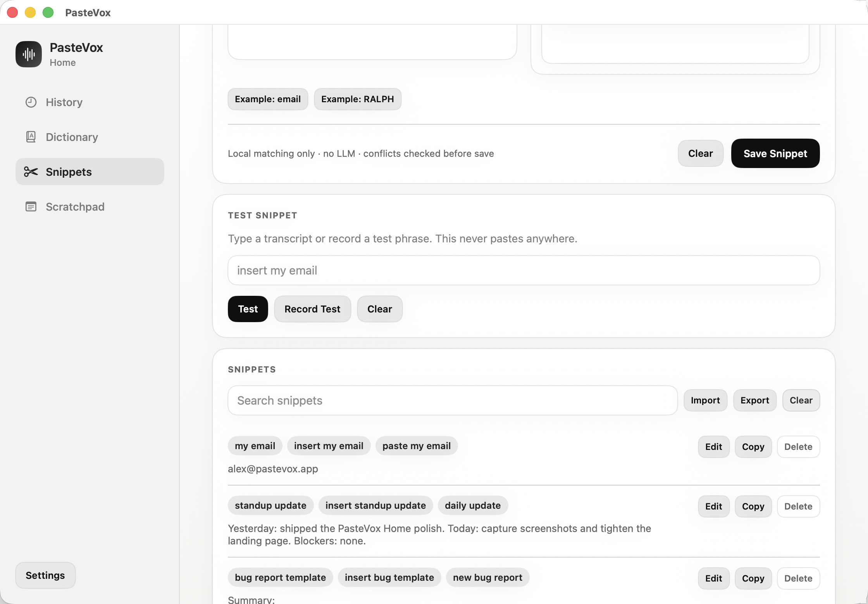Run the snippet Test
868x604 pixels.
point(248,309)
